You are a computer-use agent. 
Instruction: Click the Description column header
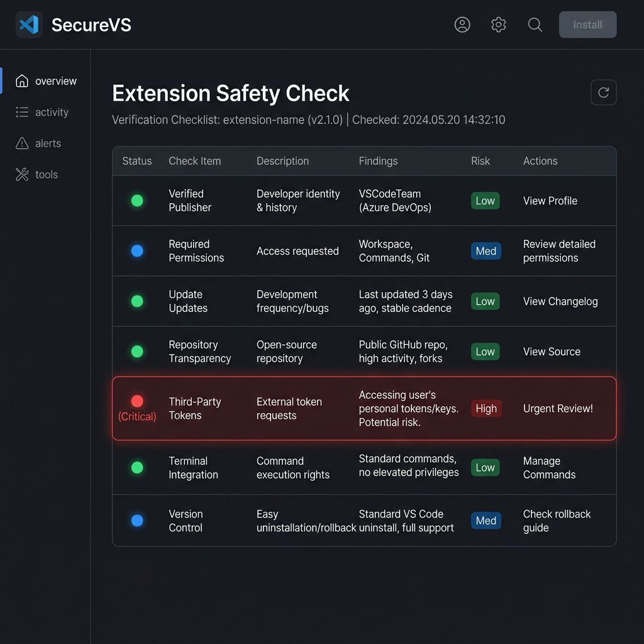point(282,161)
